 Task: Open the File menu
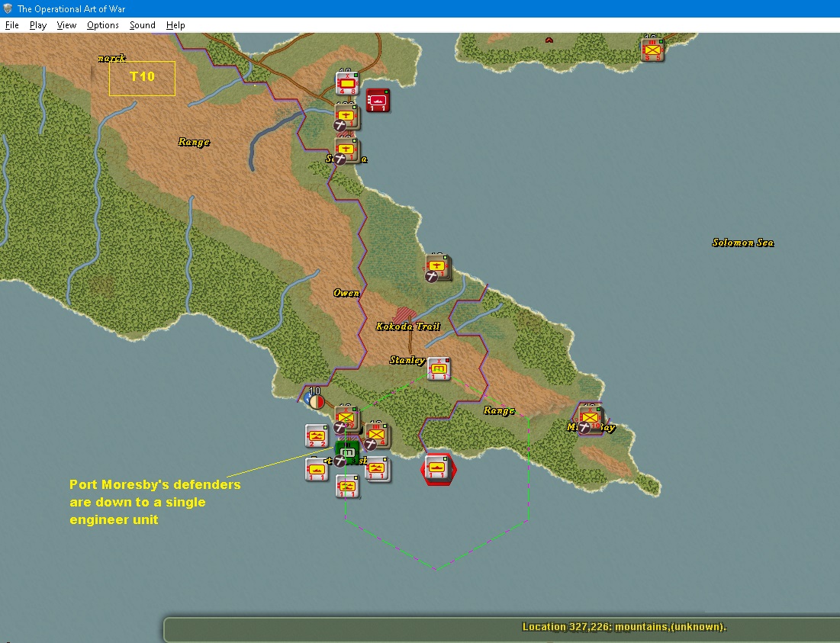point(11,25)
